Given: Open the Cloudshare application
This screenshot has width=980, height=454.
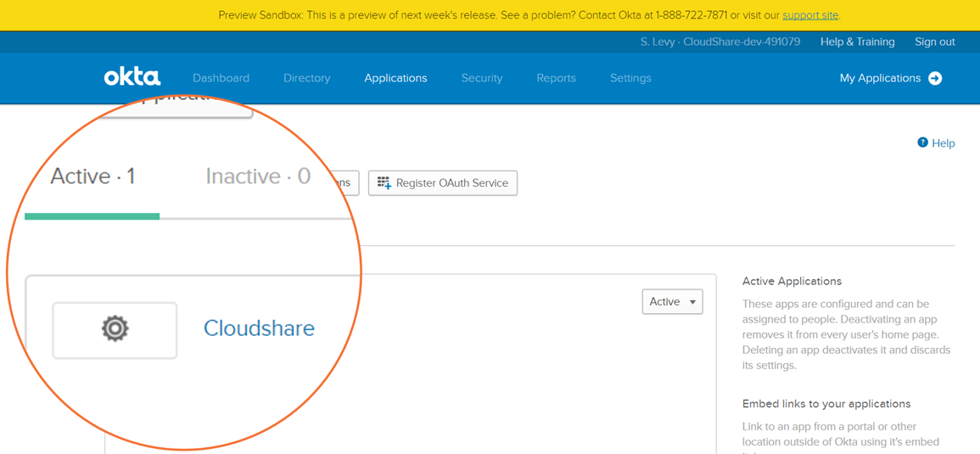Looking at the screenshot, I should 260,328.
